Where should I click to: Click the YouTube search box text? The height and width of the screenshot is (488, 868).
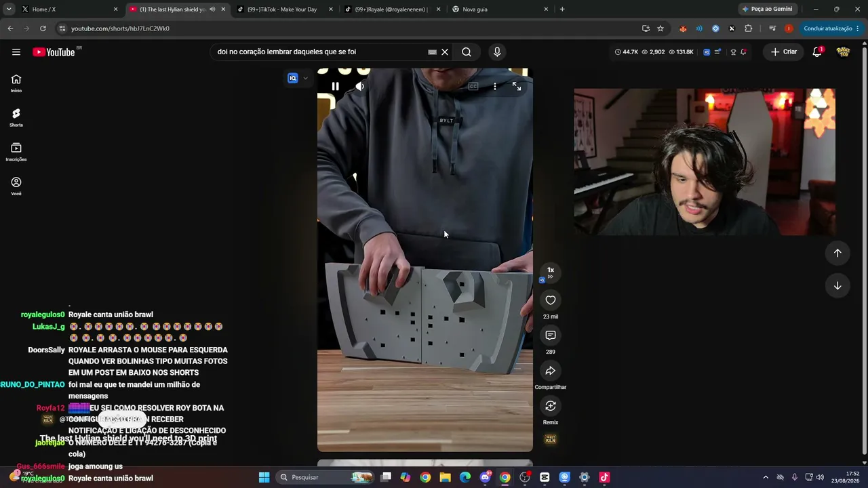(286, 52)
